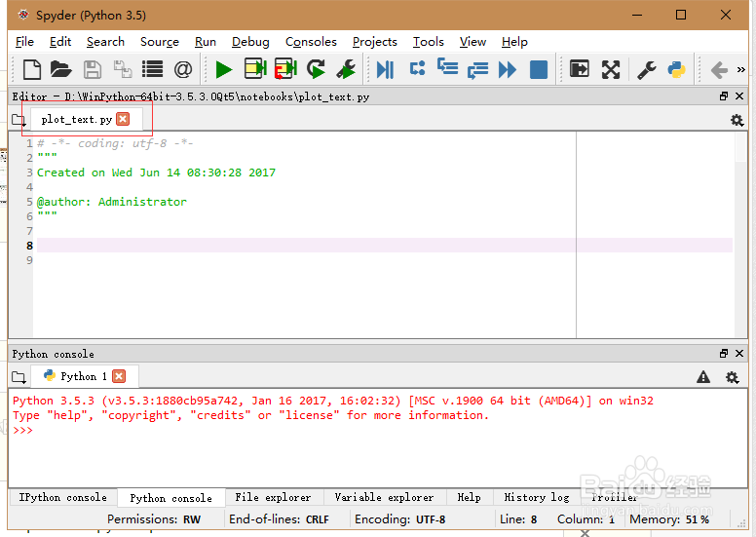Viewport: 756px width, 537px height.
Task: Switch to File explorer tab
Action: coord(273,497)
